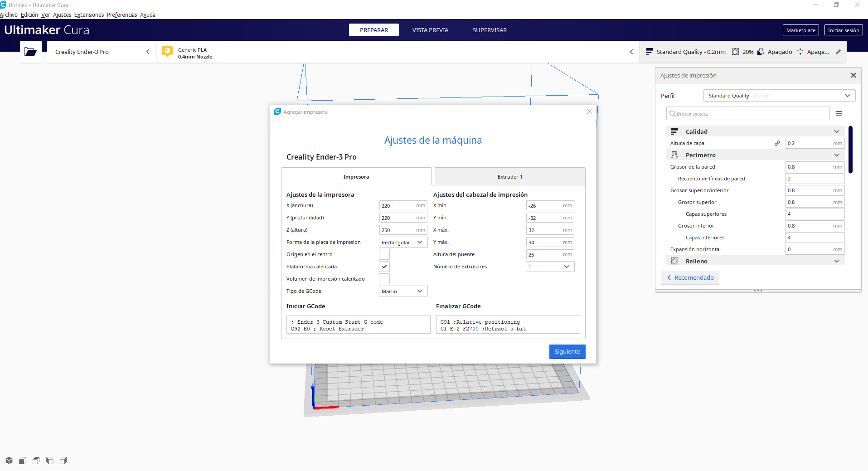The image size is (868, 471).
Task: Click the Siguiente button
Action: click(567, 351)
